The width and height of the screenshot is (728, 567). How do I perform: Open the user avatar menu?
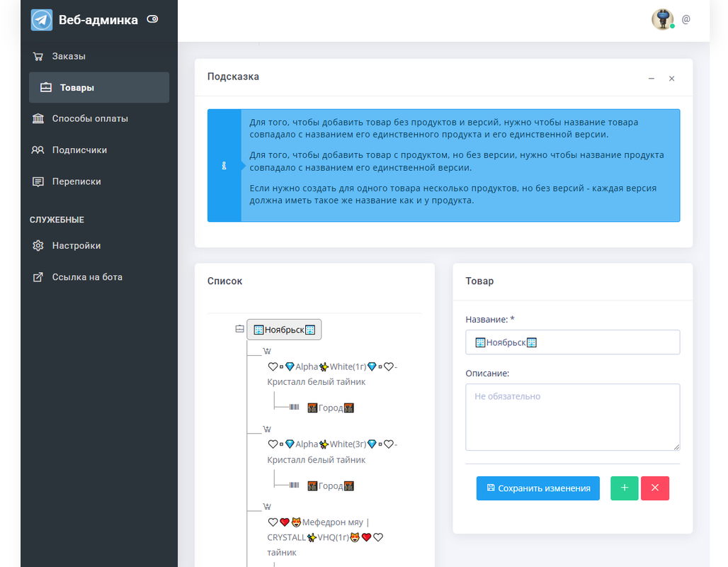tap(663, 20)
